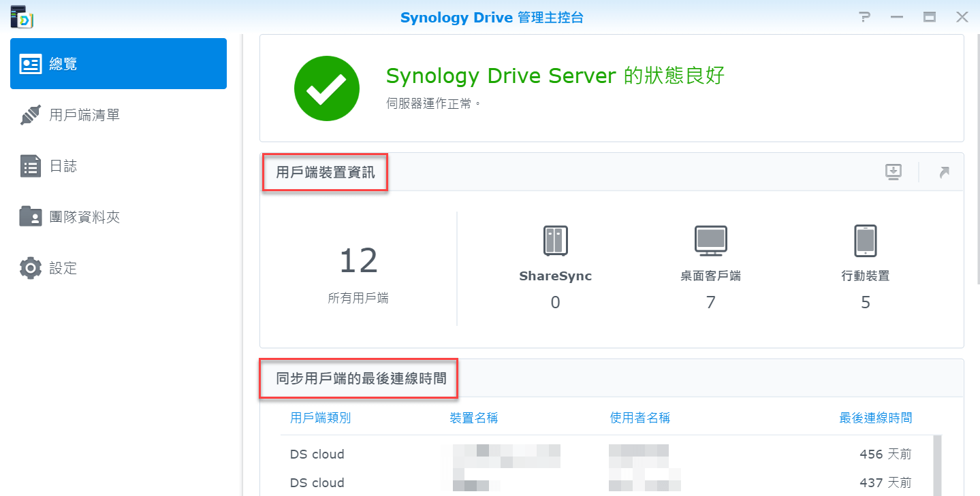This screenshot has width=980, height=496.
Task: Select the DS cloud row with 456 天前
Action: pos(607,454)
